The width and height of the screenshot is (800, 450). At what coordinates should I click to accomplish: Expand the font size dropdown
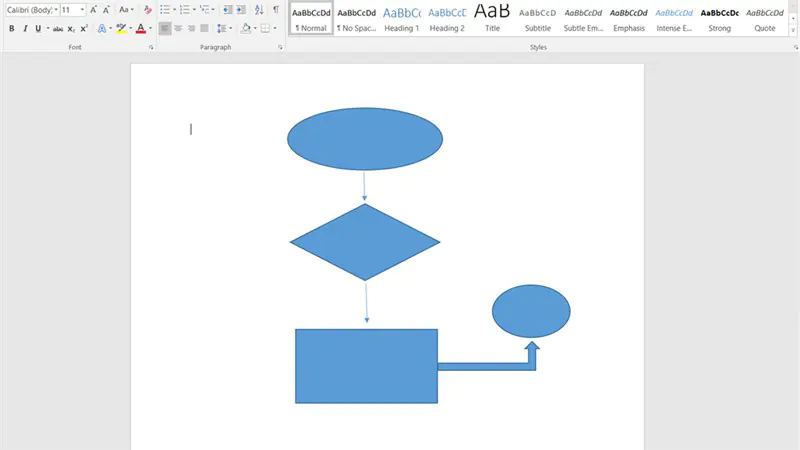click(x=82, y=10)
